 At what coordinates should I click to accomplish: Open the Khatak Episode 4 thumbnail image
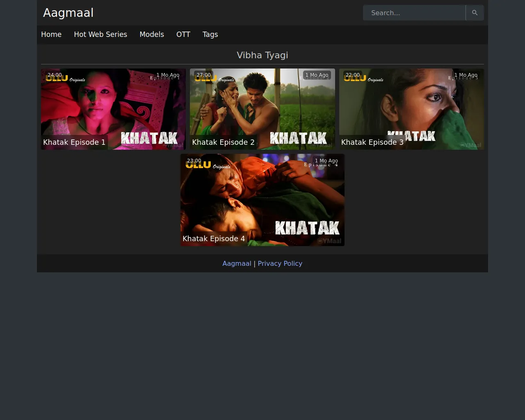click(x=262, y=197)
